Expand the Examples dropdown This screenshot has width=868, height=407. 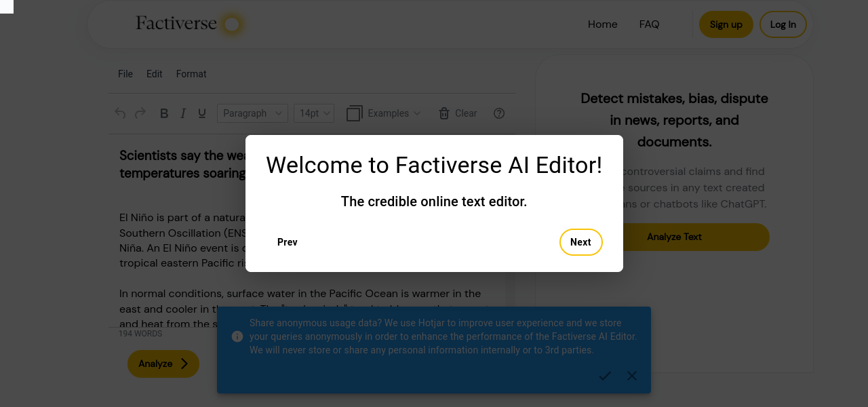384,113
